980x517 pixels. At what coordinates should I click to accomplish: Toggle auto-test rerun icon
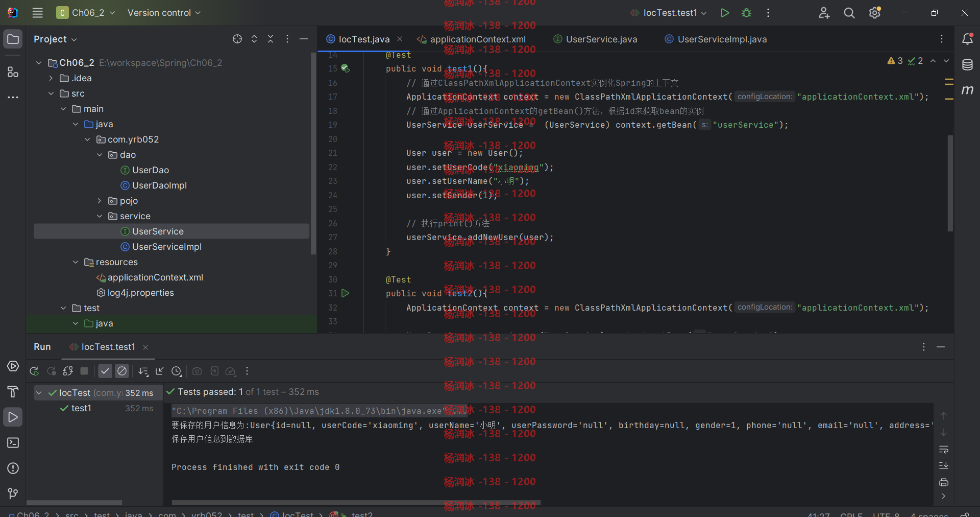point(68,371)
